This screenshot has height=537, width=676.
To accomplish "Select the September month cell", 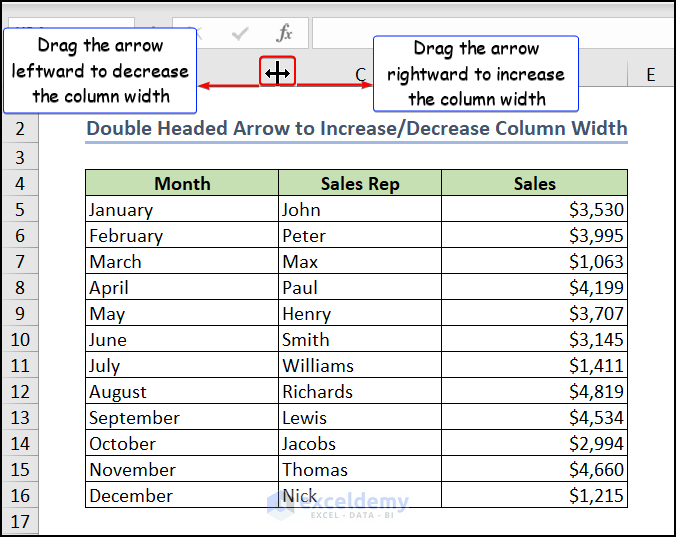I will pyautogui.click(x=182, y=418).
